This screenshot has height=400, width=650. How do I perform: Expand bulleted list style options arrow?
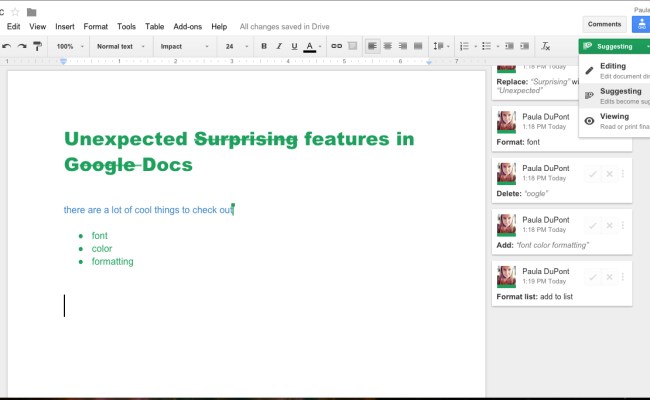(x=498, y=46)
